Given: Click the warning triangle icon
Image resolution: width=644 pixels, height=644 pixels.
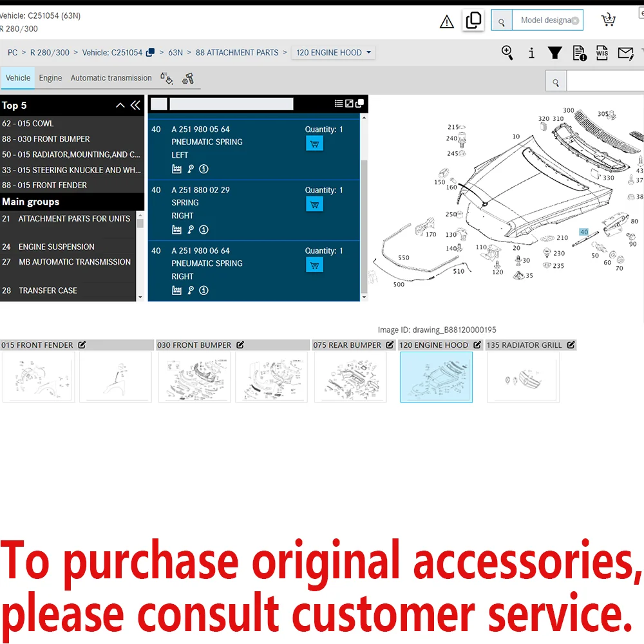Looking at the screenshot, I should [x=446, y=21].
